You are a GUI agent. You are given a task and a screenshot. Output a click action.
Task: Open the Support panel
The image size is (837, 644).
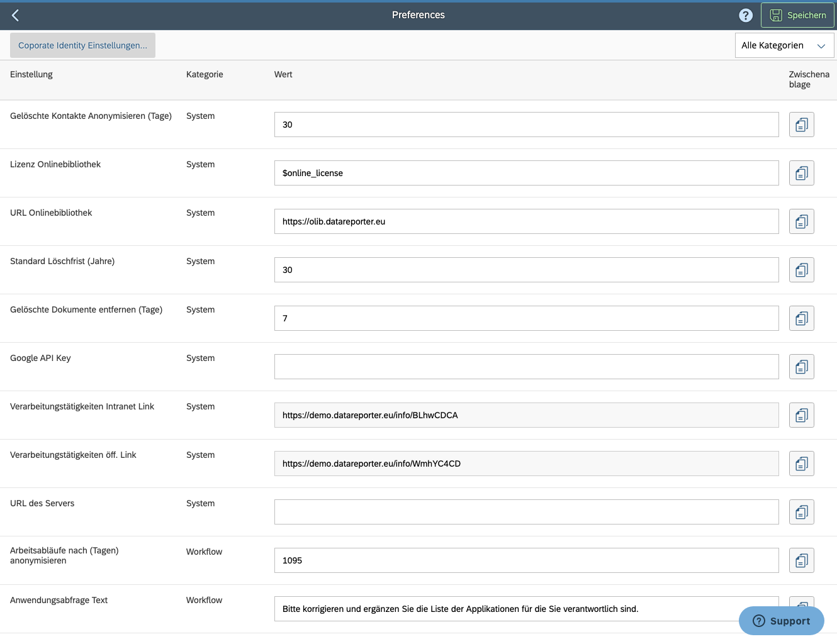(781, 621)
